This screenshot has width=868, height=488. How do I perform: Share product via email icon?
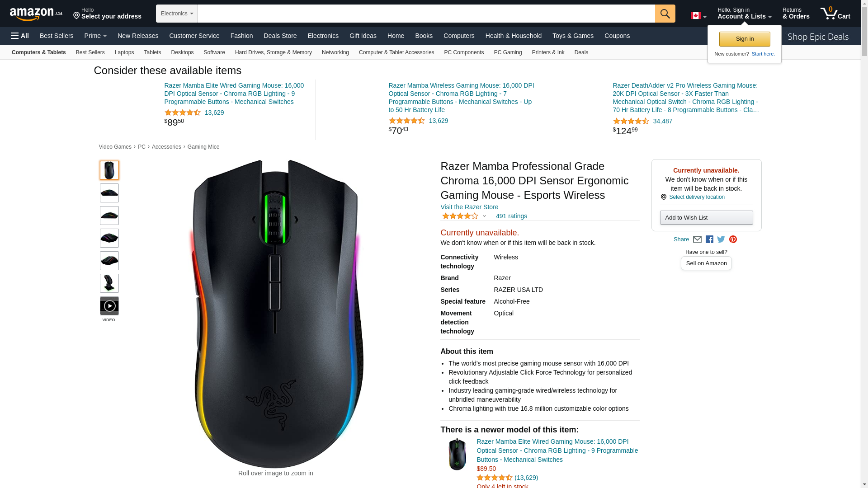point(697,239)
